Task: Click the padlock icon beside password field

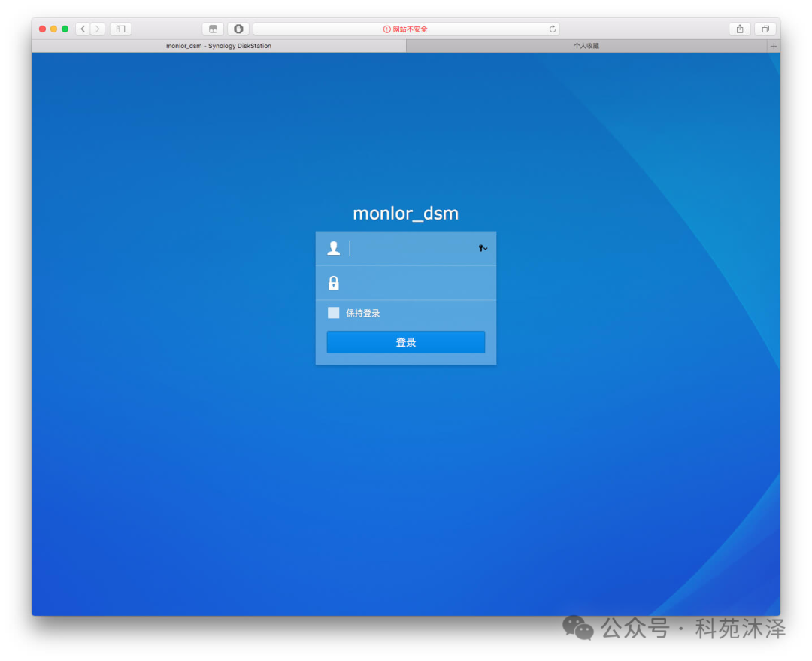Action: pos(334,283)
